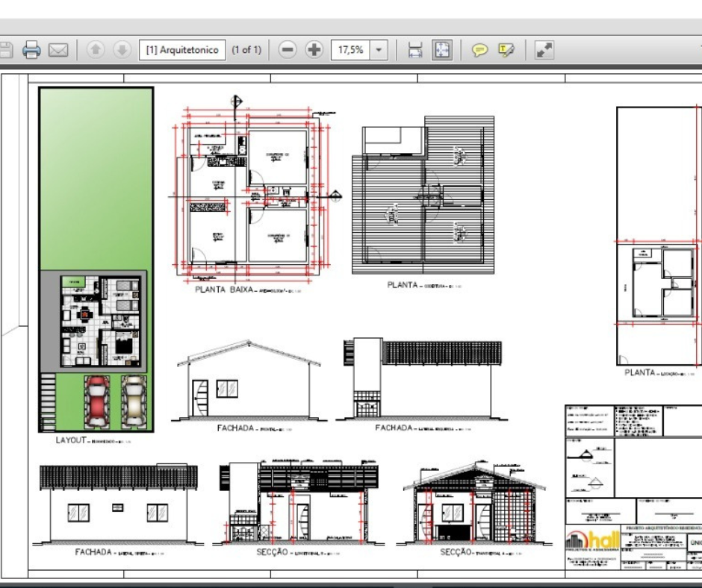Screen dimensions: 702x588
Task: Zoom in with the plus button
Action: [314, 50]
